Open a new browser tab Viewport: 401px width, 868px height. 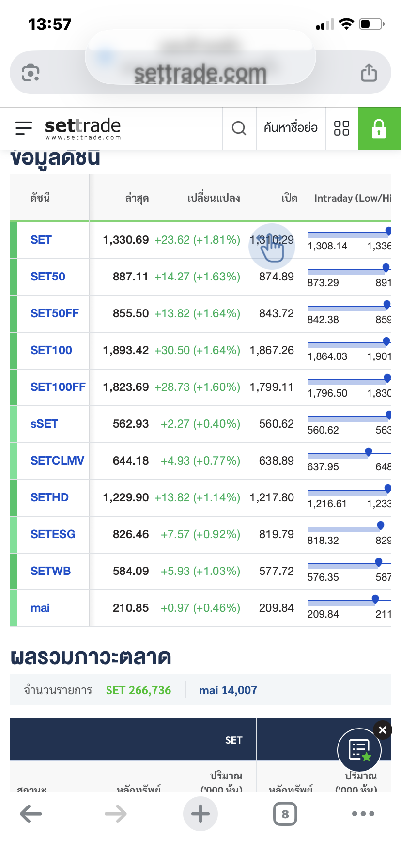pos(200,814)
